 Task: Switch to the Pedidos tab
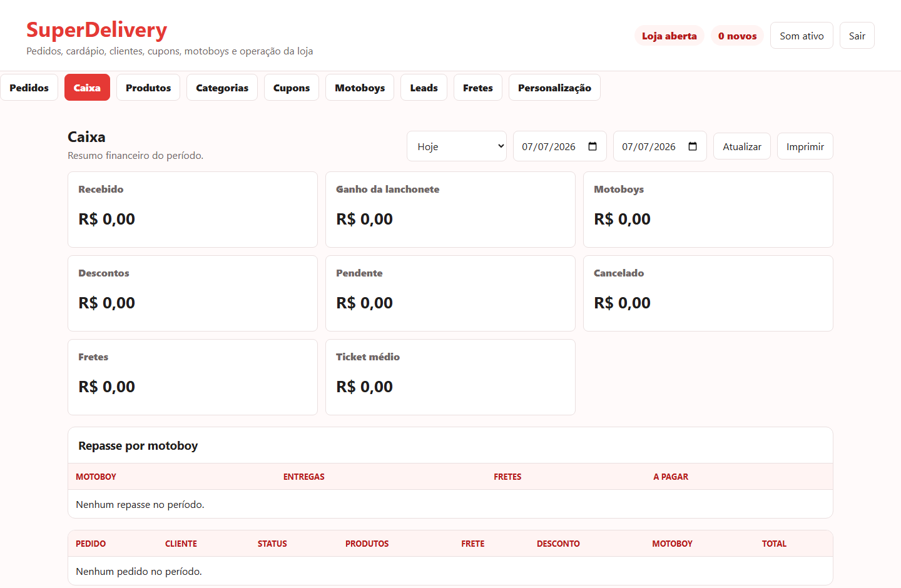point(29,88)
